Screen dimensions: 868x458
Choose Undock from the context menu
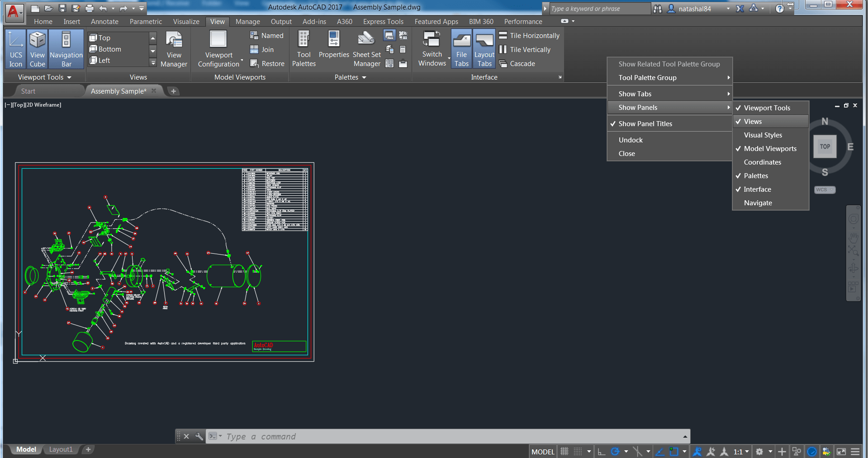[x=669, y=140]
